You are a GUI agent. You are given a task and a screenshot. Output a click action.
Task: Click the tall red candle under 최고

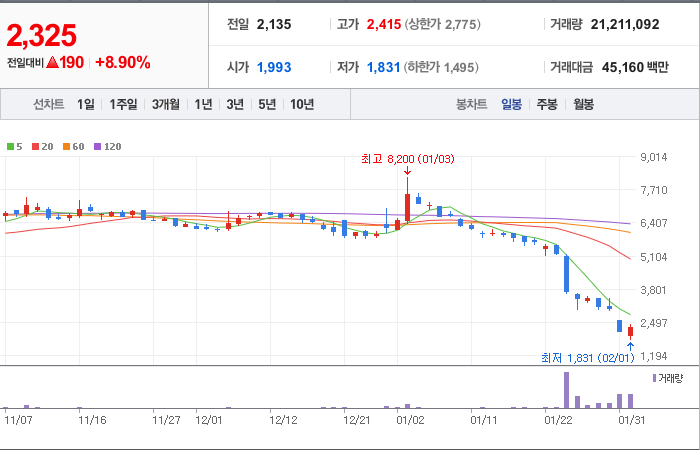click(x=407, y=208)
